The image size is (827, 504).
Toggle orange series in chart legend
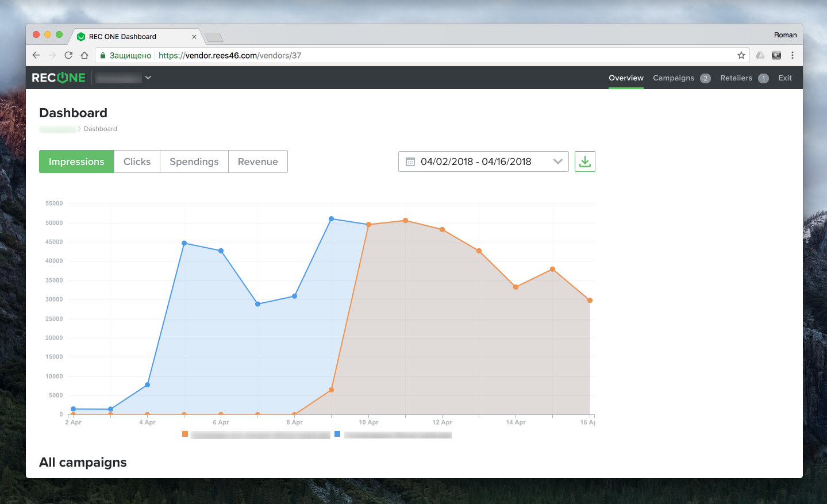pos(185,434)
